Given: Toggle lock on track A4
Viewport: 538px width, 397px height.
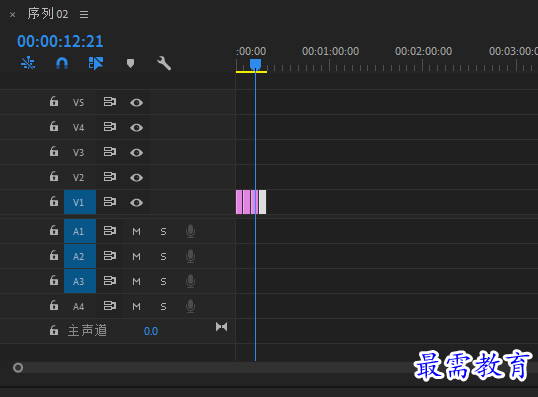Looking at the screenshot, I should [x=54, y=305].
